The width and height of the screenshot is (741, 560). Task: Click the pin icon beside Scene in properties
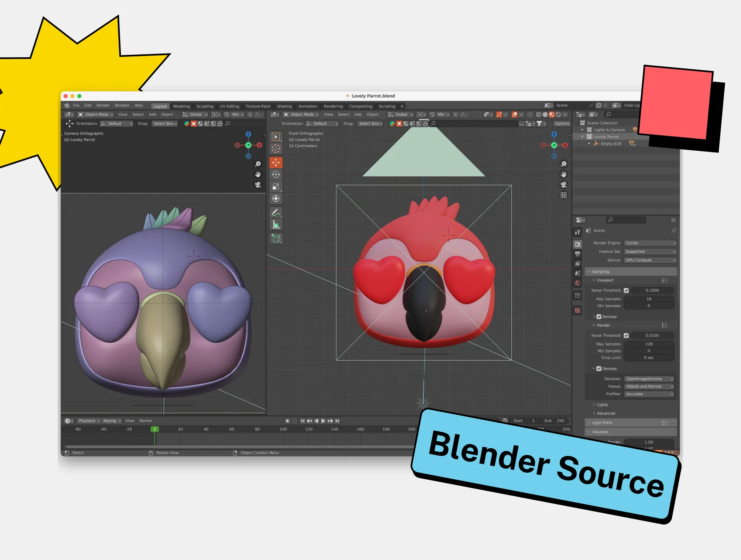pos(673,231)
